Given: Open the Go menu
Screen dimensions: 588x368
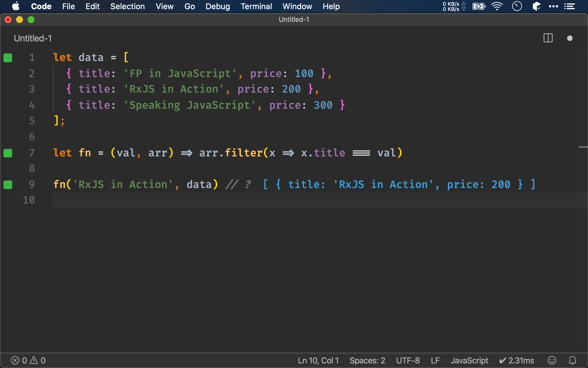Looking at the screenshot, I should pos(189,6).
